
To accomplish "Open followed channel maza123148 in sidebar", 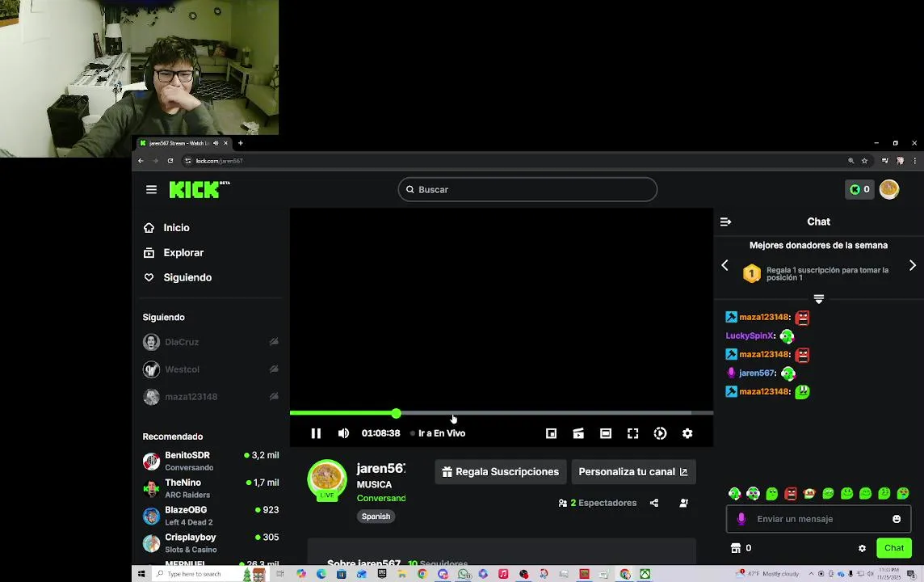I will pyautogui.click(x=210, y=397).
